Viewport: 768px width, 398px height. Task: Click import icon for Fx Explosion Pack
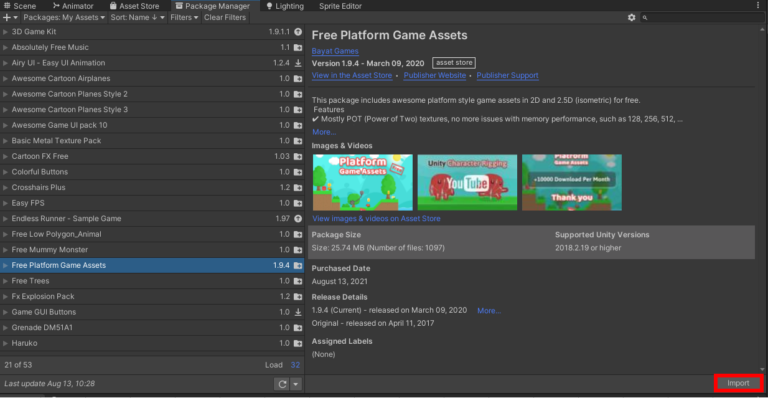click(x=298, y=296)
